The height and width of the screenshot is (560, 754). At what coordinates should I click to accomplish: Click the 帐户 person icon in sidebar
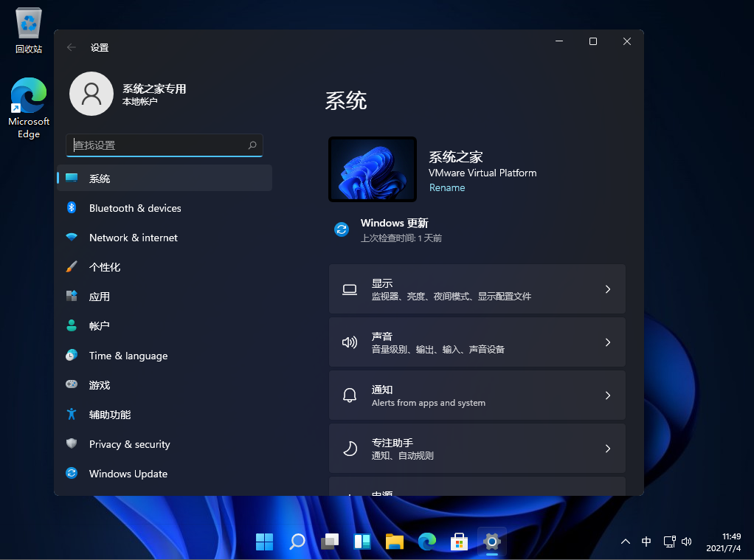[x=72, y=325]
